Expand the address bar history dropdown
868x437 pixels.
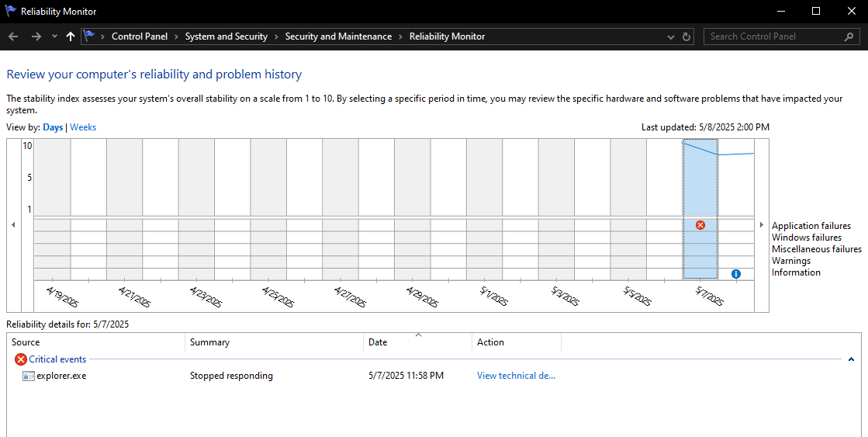click(670, 37)
